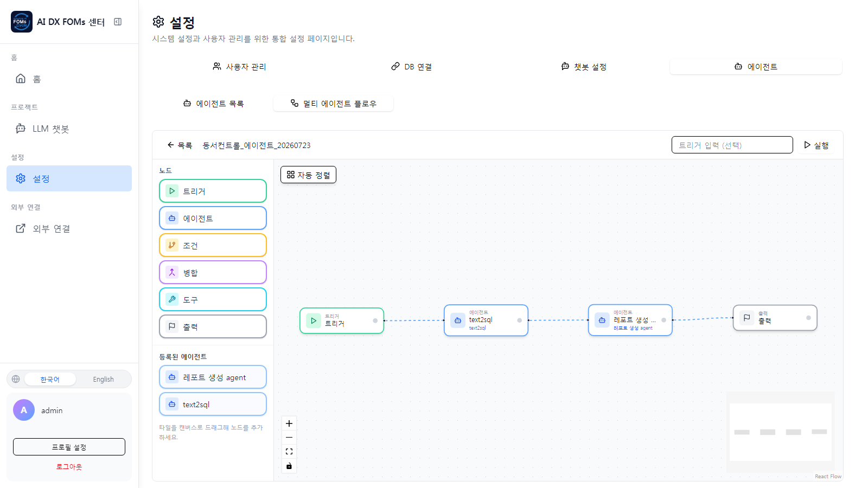Select the text2sql agent node on canvas
The height and width of the screenshot is (488, 868).
tap(486, 320)
